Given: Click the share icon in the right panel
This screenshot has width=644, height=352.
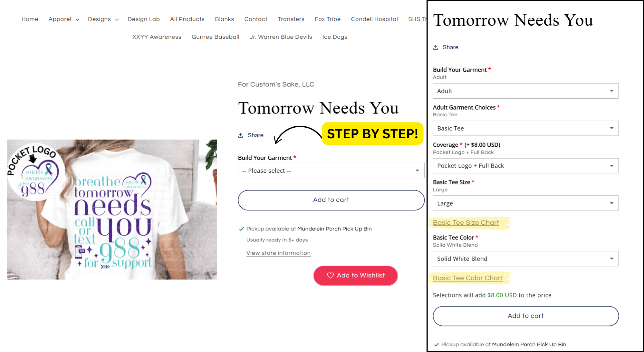Looking at the screenshot, I should pos(435,47).
